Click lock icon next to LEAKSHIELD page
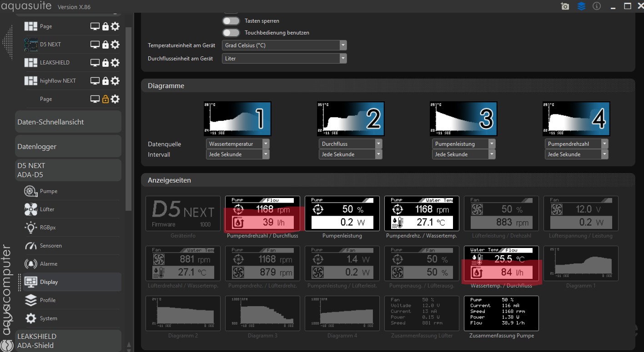This screenshot has height=352, width=644. coord(106,63)
